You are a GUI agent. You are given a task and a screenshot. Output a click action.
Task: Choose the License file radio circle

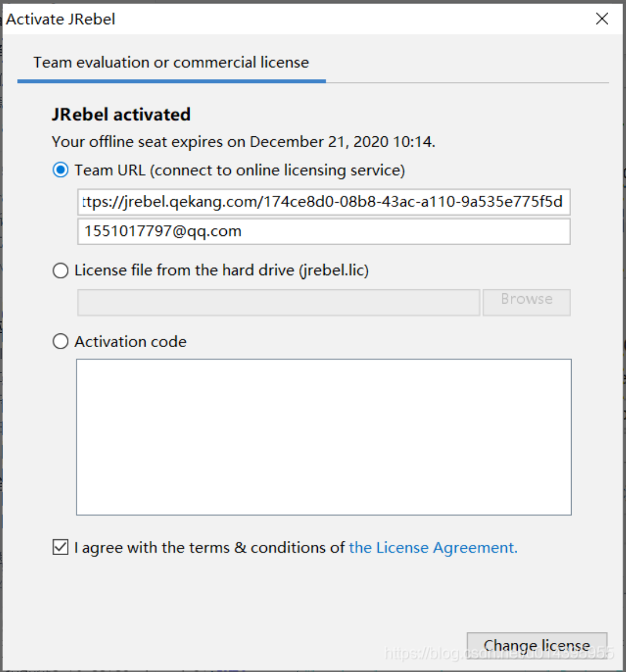60,270
